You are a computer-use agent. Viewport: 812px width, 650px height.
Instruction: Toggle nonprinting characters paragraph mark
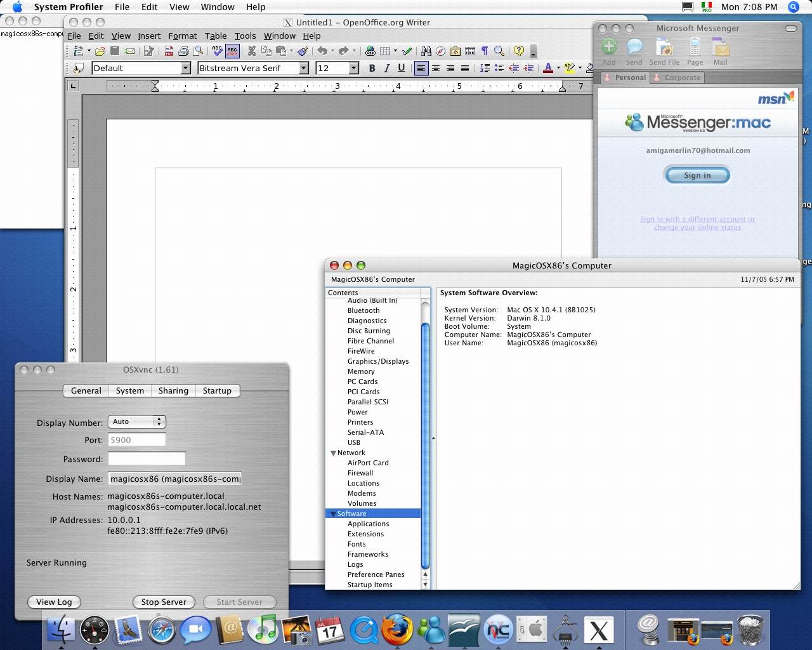pos(485,51)
